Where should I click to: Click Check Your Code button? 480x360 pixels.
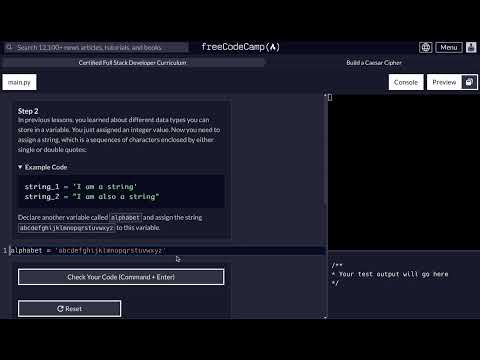(121, 277)
